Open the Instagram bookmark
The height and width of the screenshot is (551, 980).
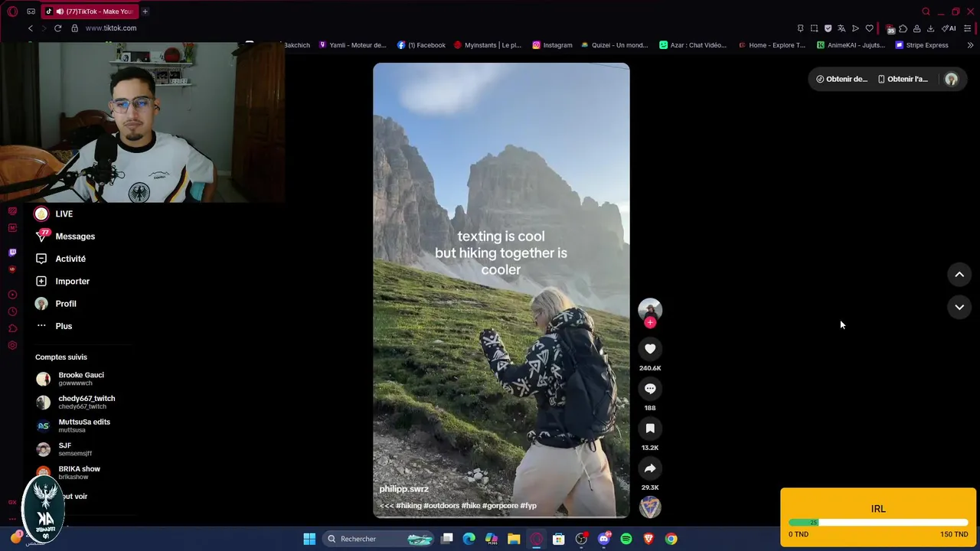coord(552,45)
